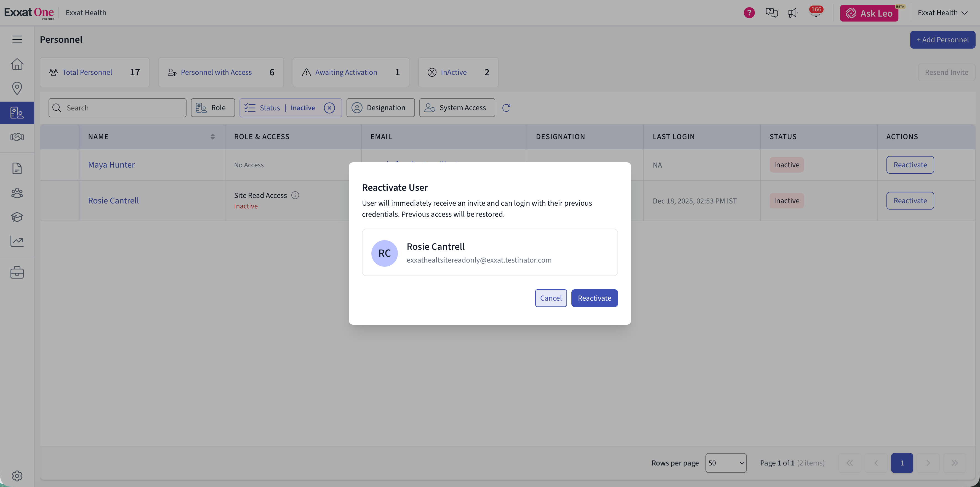Confirm Reactivate in the dialog

(594, 298)
